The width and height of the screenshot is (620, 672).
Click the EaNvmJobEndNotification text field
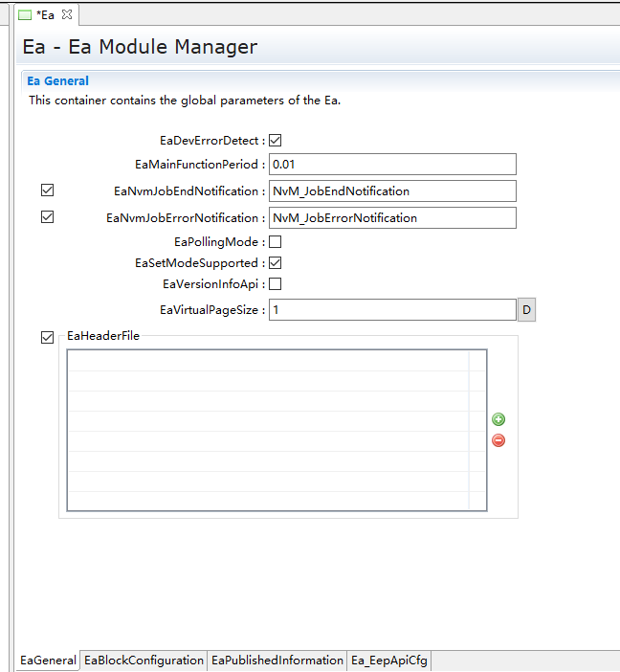[x=392, y=191]
